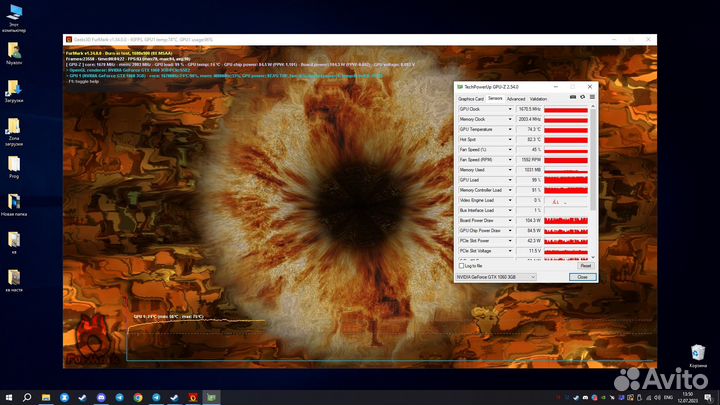Open the NVIDIA GeForce GTX 1060 3GB selector
This screenshot has width=720, height=405.
(x=496, y=277)
